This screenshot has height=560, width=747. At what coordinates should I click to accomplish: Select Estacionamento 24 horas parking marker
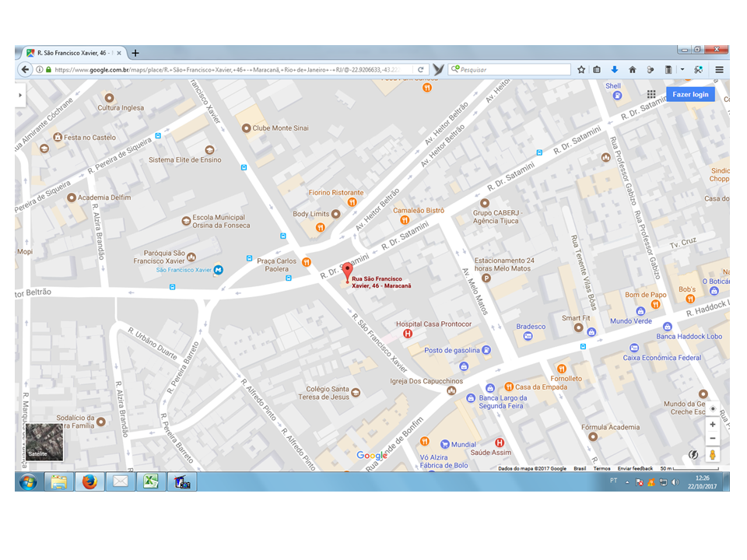click(x=486, y=278)
